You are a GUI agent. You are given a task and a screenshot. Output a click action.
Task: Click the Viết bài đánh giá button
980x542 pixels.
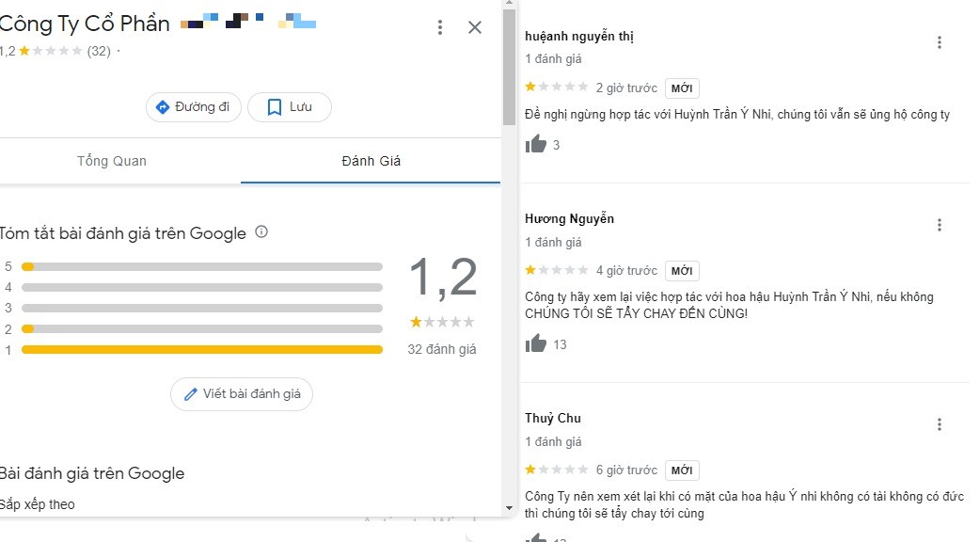(241, 394)
